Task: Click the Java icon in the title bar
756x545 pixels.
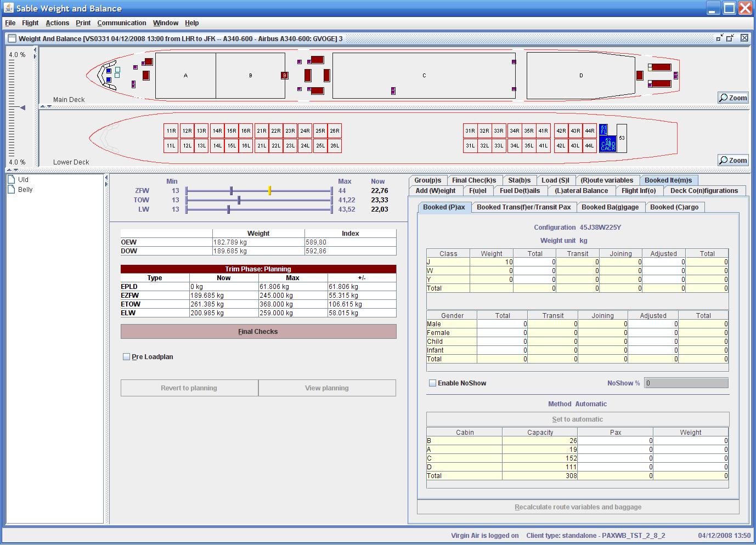Action: (8, 8)
